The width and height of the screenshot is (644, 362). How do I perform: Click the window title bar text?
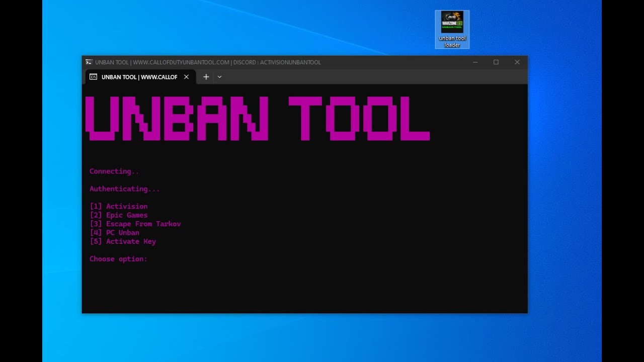[208, 62]
